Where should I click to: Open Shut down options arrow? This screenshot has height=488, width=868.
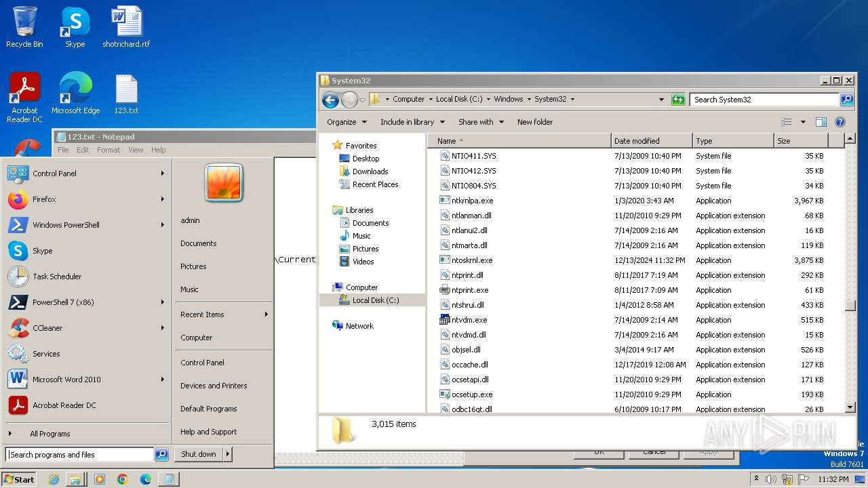click(227, 454)
